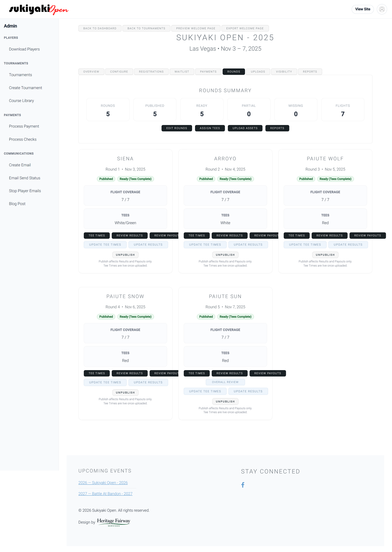Update Tee Times for the Arroyo round
This screenshot has height=552, width=392.
coord(205,245)
